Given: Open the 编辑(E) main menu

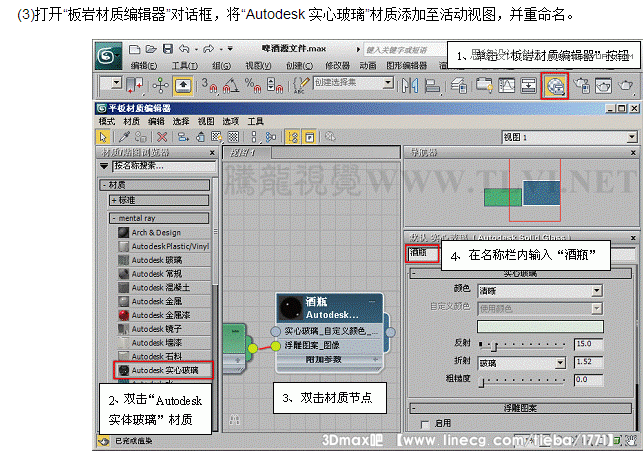Looking at the screenshot, I should tap(144, 65).
